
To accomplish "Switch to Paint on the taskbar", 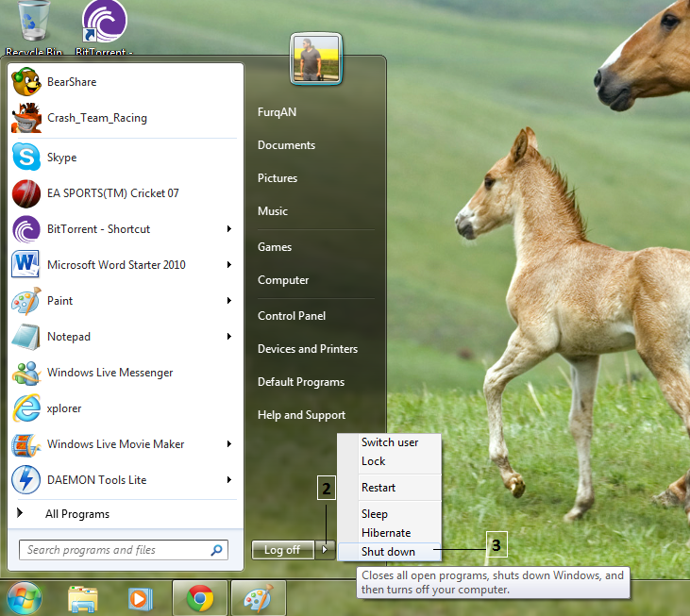I will click(259, 598).
